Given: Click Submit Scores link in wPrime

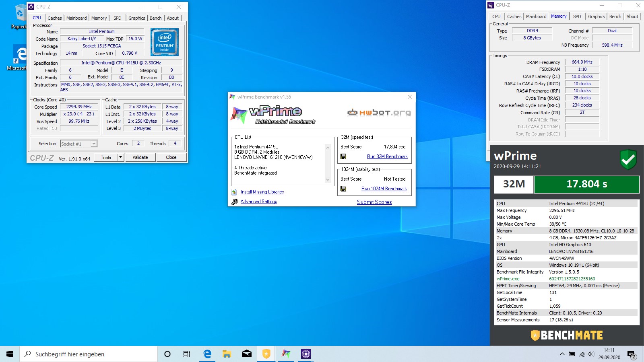Looking at the screenshot, I should (x=374, y=202).
